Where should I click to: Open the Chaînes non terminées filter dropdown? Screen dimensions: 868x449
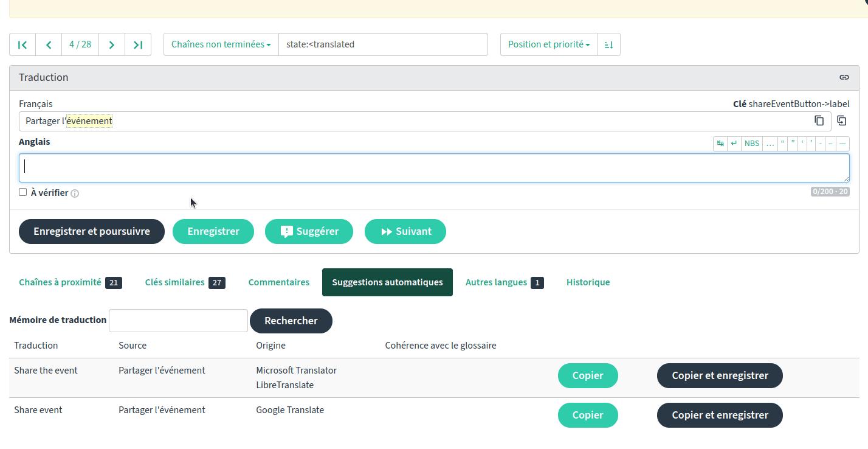click(221, 44)
